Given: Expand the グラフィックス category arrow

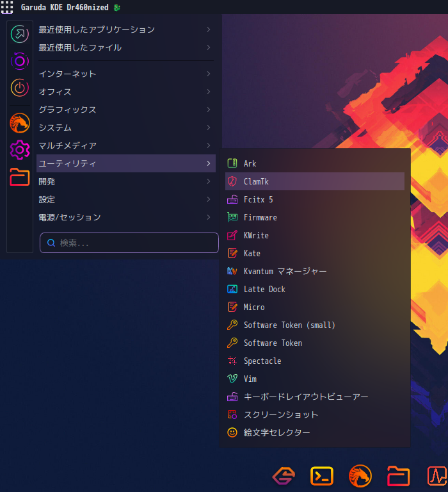Looking at the screenshot, I should pos(209,110).
